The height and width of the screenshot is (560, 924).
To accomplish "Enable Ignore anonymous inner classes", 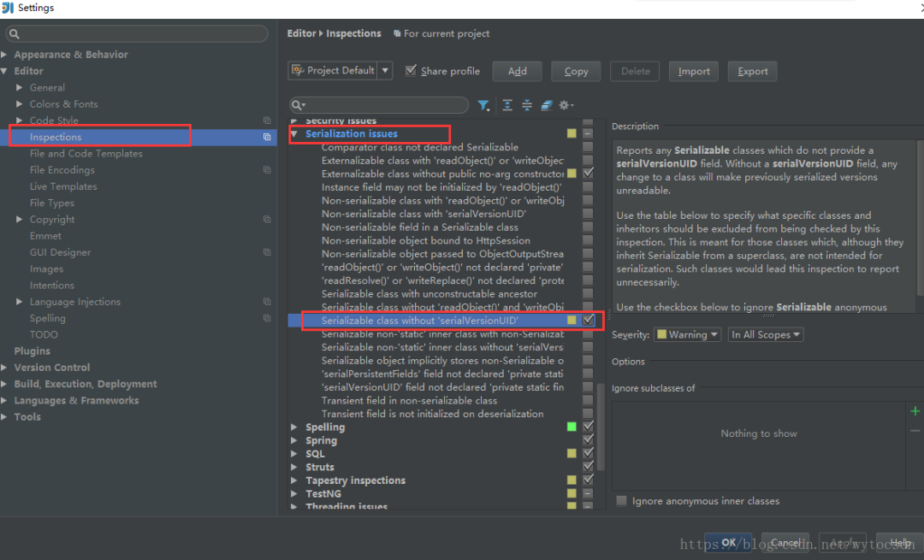I will point(622,501).
